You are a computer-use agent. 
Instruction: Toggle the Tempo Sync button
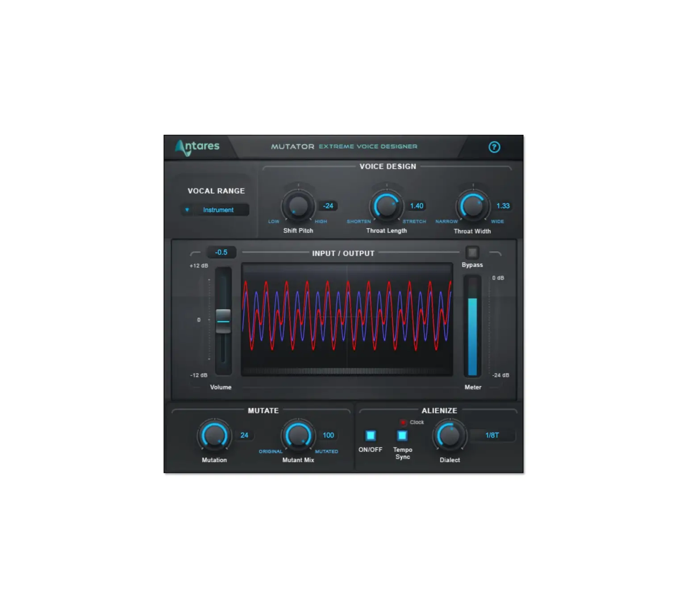tap(402, 435)
